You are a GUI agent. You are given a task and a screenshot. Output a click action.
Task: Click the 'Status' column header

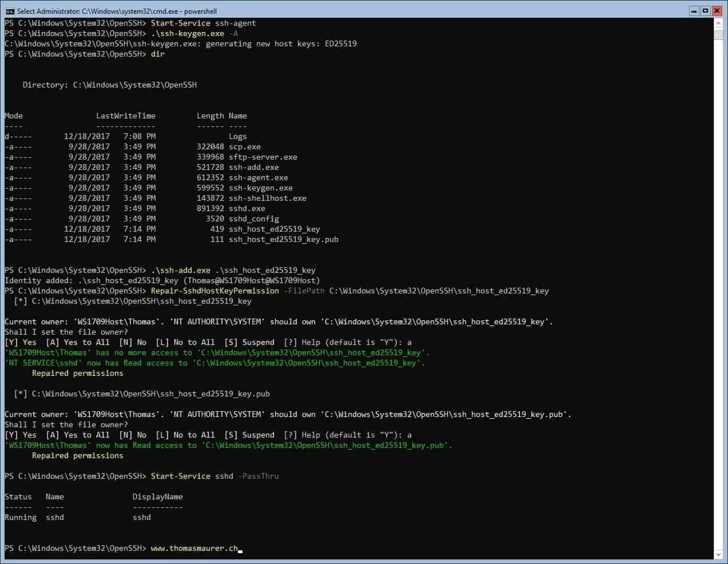click(18, 497)
